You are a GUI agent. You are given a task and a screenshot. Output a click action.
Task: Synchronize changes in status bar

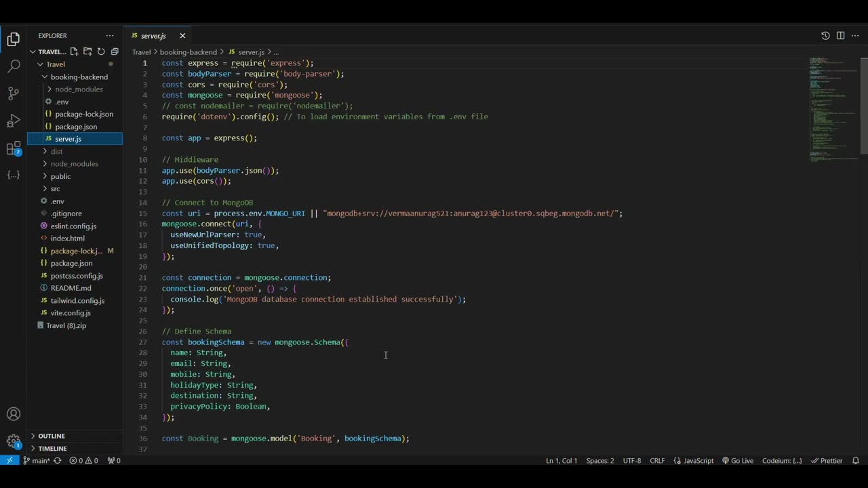coord(58,460)
